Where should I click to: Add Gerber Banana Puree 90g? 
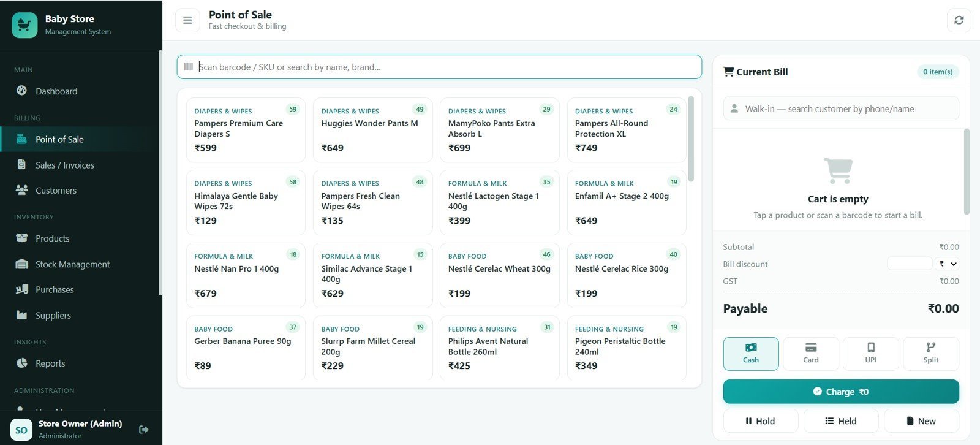pyautogui.click(x=246, y=348)
